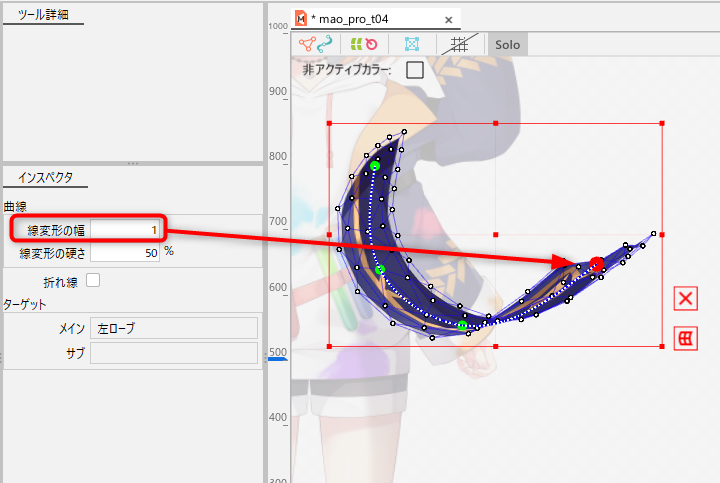Click the large red control point on curve

[597, 264]
